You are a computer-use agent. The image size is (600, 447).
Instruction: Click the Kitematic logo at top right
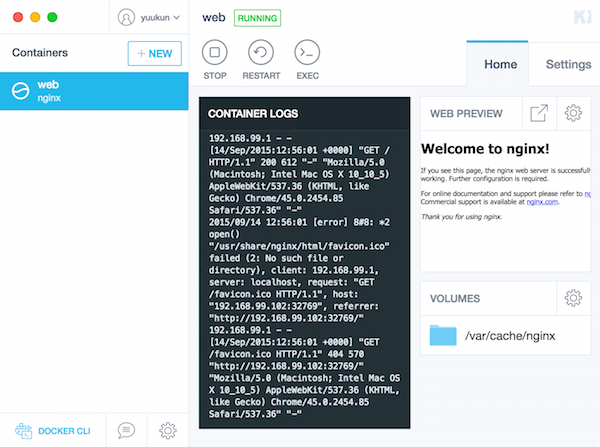583,17
